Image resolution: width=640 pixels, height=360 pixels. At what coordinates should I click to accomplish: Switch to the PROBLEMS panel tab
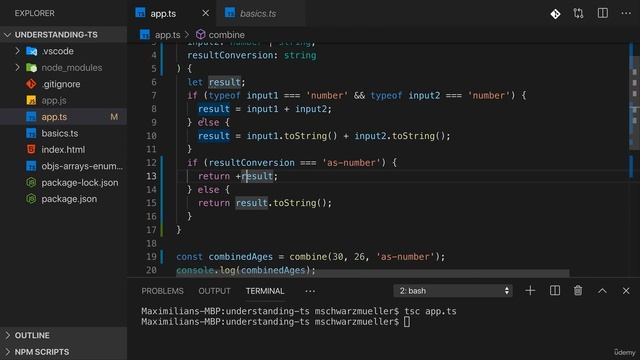[x=162, y=291]
